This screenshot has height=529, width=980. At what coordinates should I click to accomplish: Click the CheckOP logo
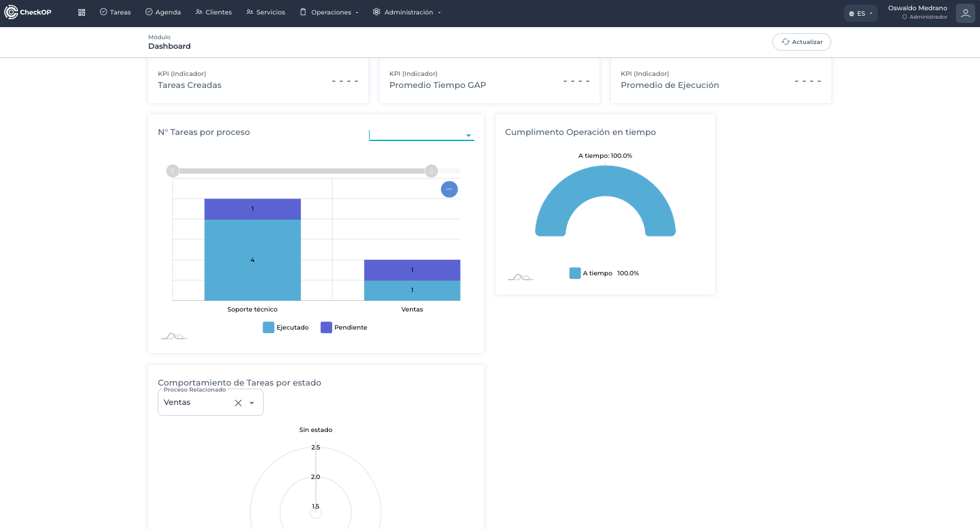[28, 12]
